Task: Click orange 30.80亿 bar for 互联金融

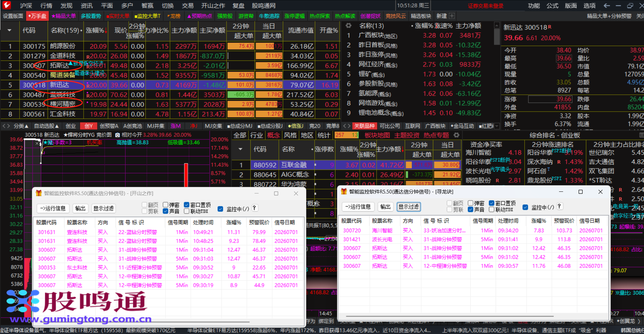Action: point(447,165)
